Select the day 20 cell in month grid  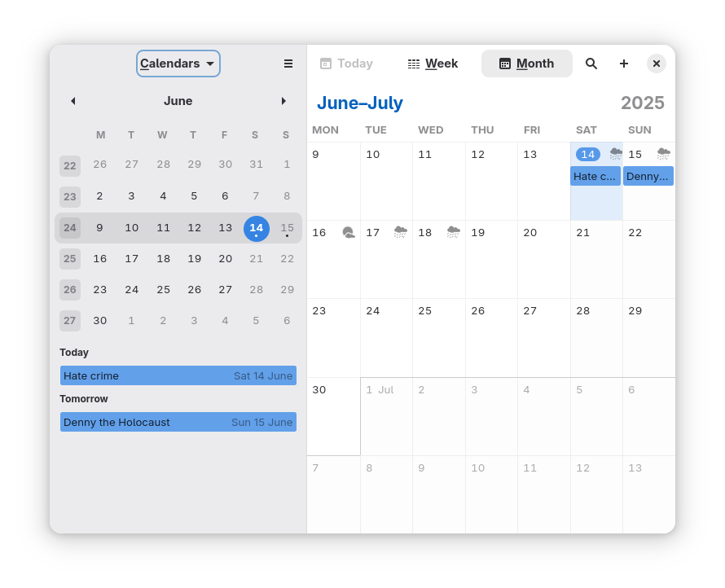point(544,259)
